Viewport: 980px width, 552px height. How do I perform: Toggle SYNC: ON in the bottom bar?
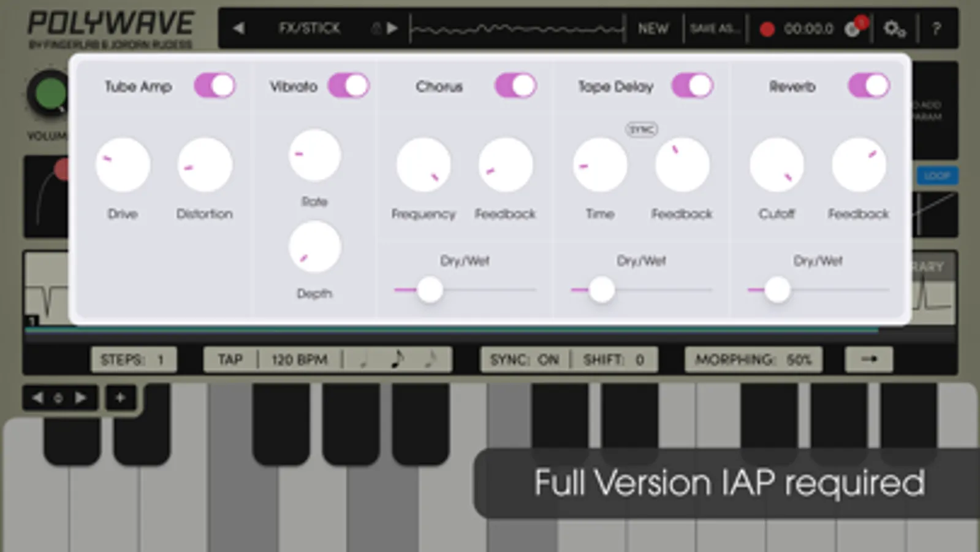(525, 359)
